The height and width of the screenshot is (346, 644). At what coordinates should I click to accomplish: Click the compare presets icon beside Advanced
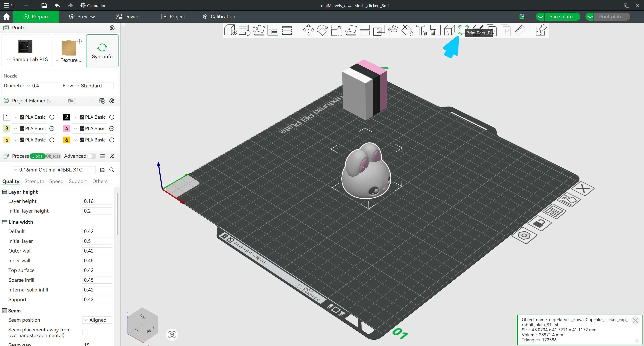pos(112,156)
